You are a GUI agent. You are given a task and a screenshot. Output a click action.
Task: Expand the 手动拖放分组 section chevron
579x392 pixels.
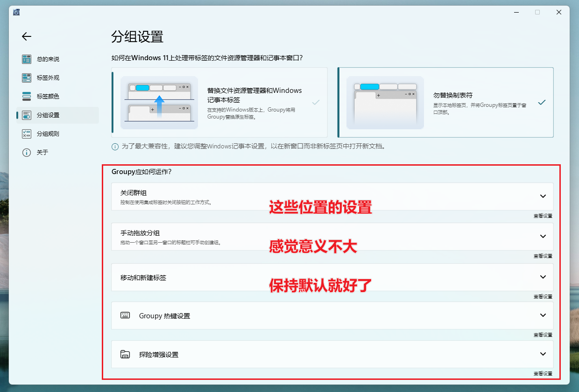coord(543,237)
